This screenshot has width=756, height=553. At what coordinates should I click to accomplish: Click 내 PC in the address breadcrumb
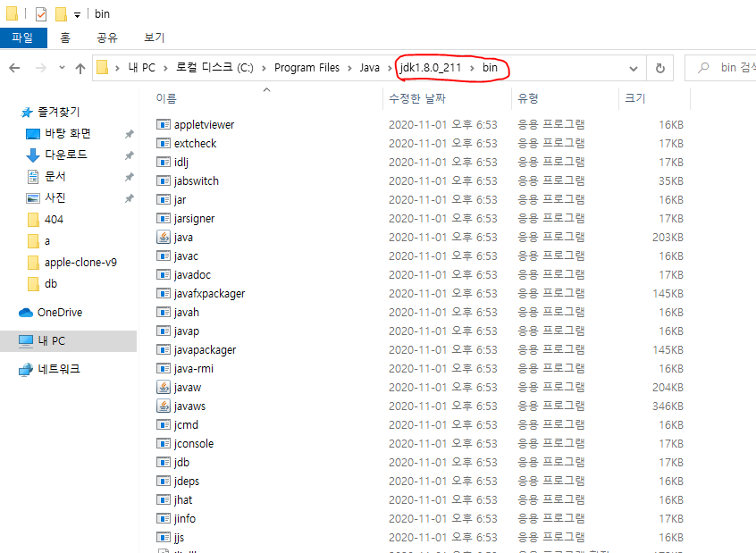click(x=142, y=68)
